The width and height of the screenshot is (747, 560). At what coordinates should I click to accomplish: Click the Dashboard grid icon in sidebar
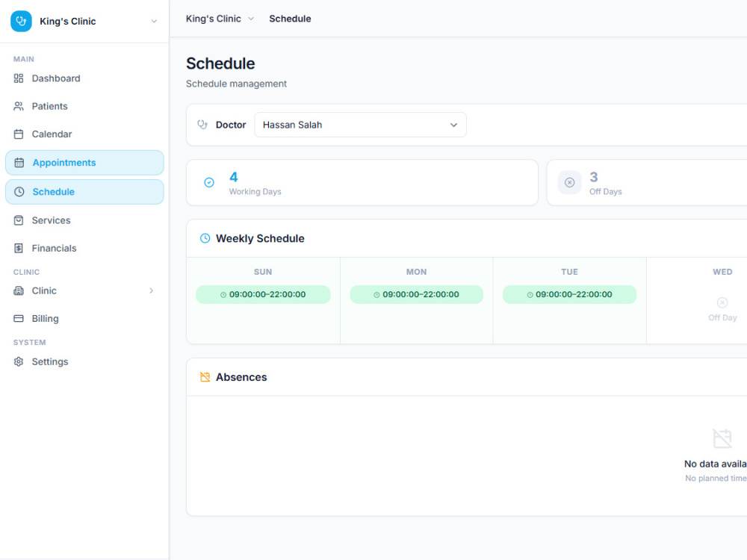(x=19, y=78)
